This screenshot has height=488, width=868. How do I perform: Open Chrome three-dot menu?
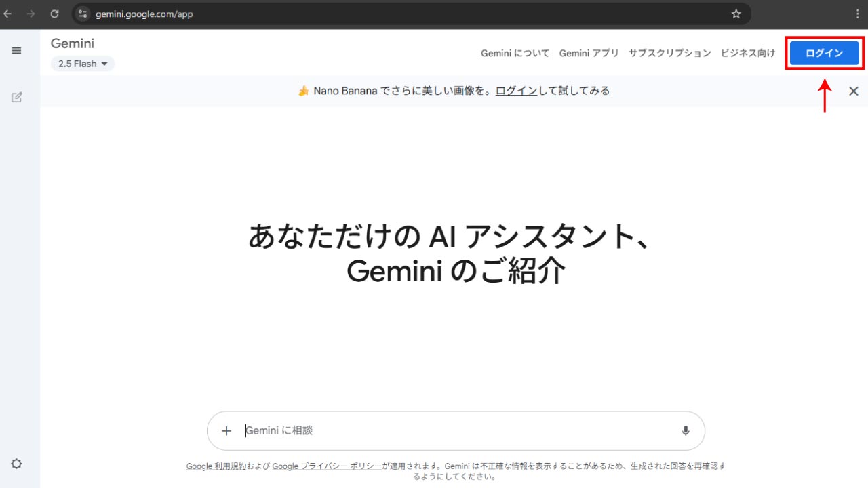(x=859, y=14)
